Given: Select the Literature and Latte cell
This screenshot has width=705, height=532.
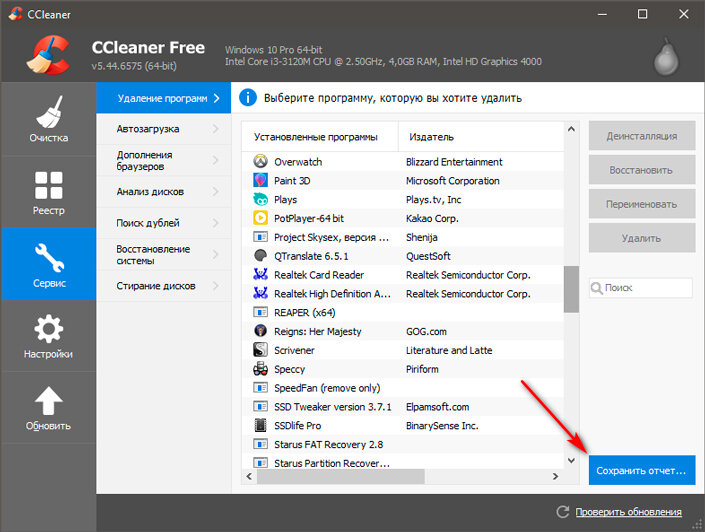Looking at the screenshot, I should click(x=449, y=350).
